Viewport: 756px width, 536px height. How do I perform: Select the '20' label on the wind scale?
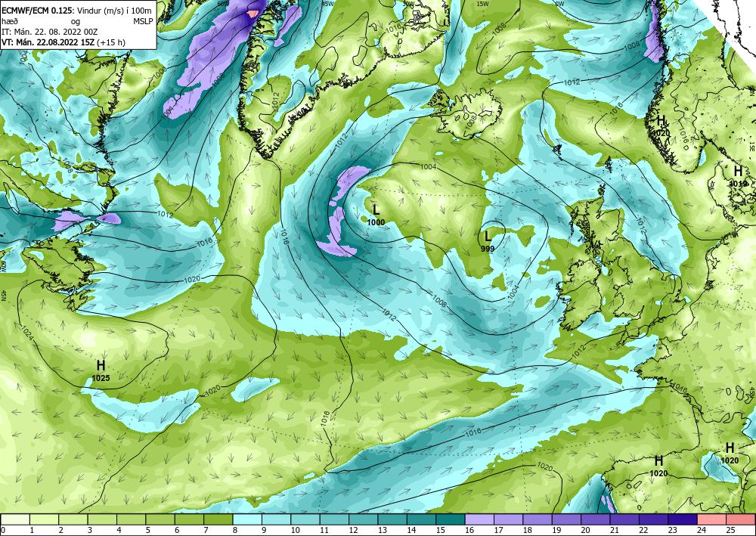pyautogui.click(x=585, y=531)
